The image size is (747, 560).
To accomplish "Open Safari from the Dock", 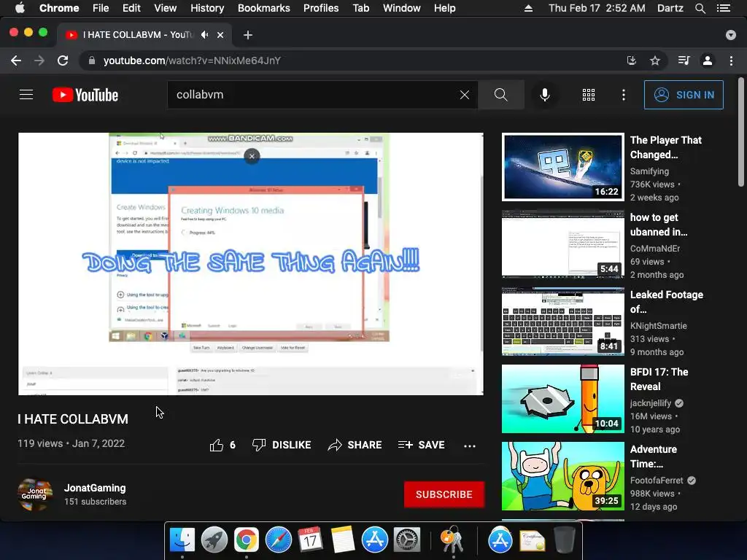I will (278, 540).
